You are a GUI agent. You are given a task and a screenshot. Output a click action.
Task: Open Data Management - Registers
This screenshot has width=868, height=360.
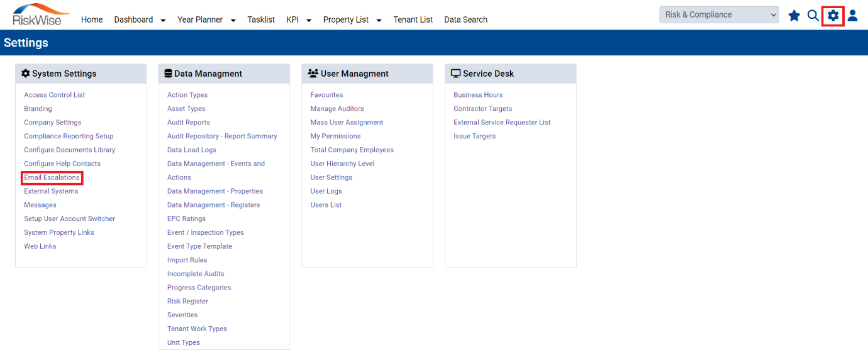click(x=213, y=205)
